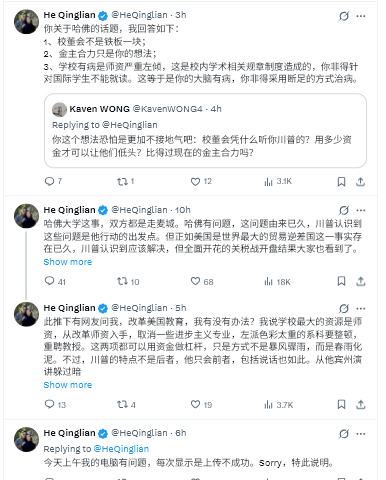The image size is (386, 480).
Task: Expand Show more on the 10h tweet
Action: tap(68, 262)
